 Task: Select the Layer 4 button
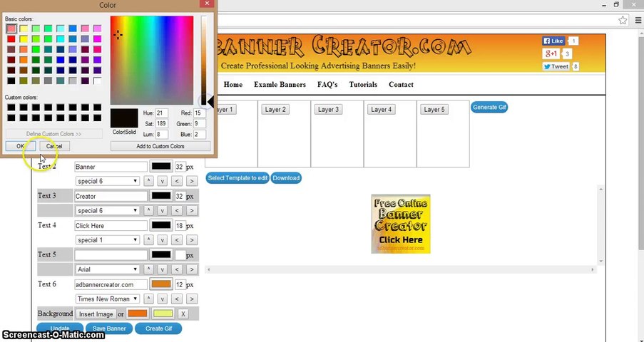tap(381, 110)
